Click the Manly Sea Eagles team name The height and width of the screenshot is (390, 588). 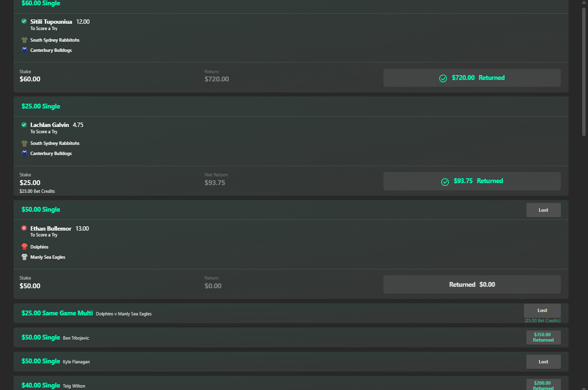click(x=48, y=257)
